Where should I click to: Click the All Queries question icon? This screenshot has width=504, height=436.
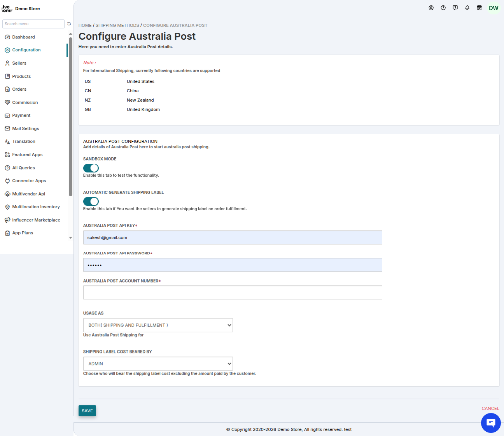click(7, 168)
